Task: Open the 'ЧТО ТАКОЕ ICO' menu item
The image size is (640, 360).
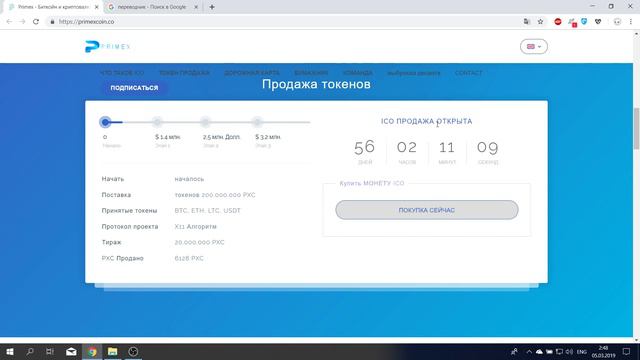Action: 122,73
